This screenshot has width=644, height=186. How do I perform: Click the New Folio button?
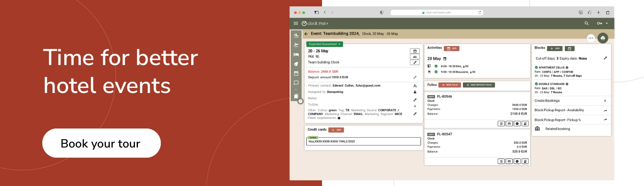pos(450,85)
